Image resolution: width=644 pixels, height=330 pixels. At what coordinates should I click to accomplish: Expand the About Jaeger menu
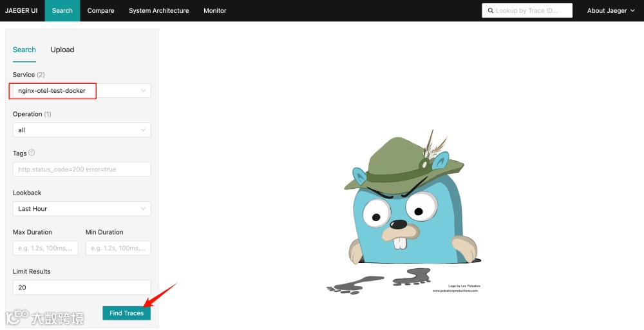(x=611, y=11)
